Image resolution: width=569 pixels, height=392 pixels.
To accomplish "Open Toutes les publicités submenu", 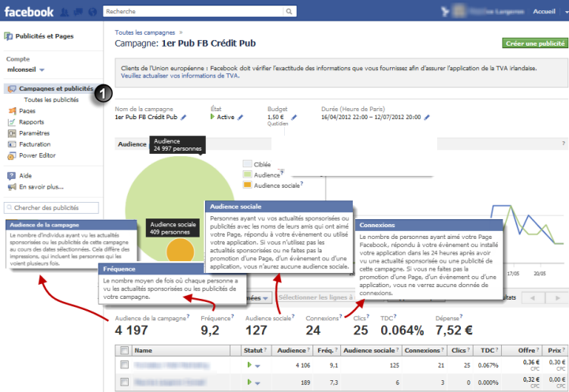I will [x=51, y=99].
